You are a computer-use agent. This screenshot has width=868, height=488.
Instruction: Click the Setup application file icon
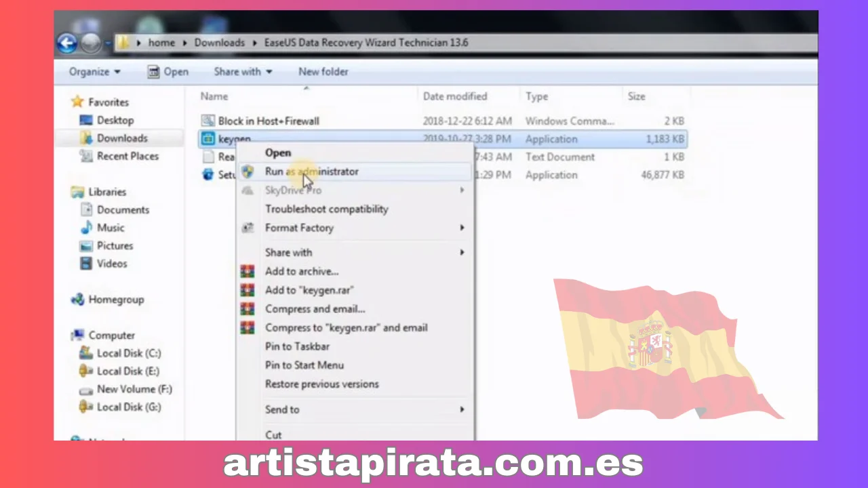click(208, 175)
